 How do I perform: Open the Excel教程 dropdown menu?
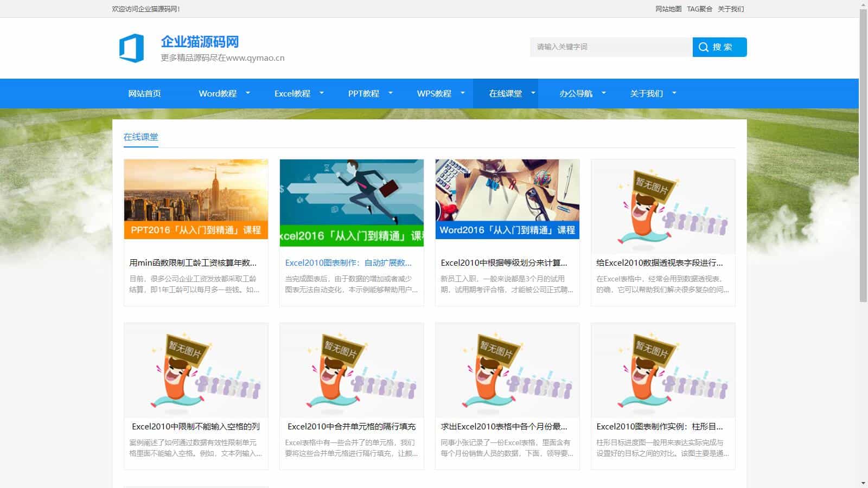[x=292, y=93]
